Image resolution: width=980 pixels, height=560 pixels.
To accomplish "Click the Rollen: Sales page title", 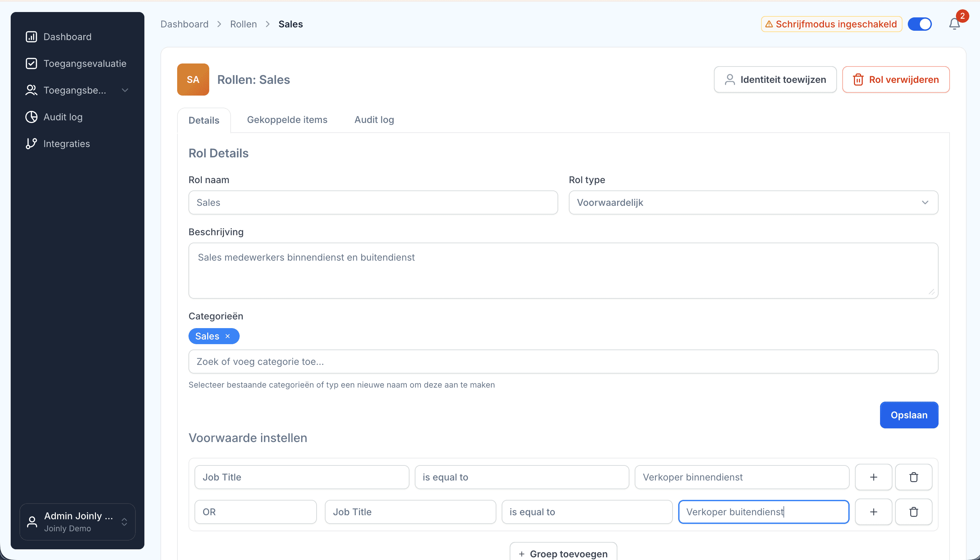I will click(253, 80).
